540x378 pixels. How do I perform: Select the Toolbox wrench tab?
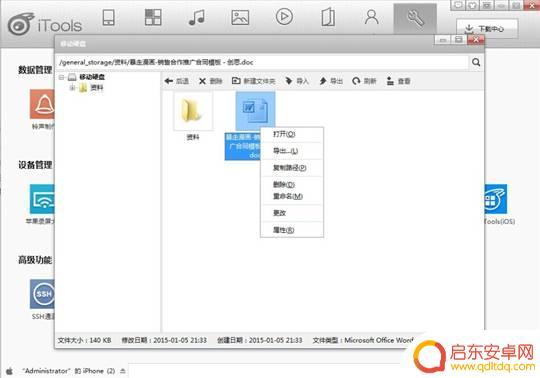(415, 18)
